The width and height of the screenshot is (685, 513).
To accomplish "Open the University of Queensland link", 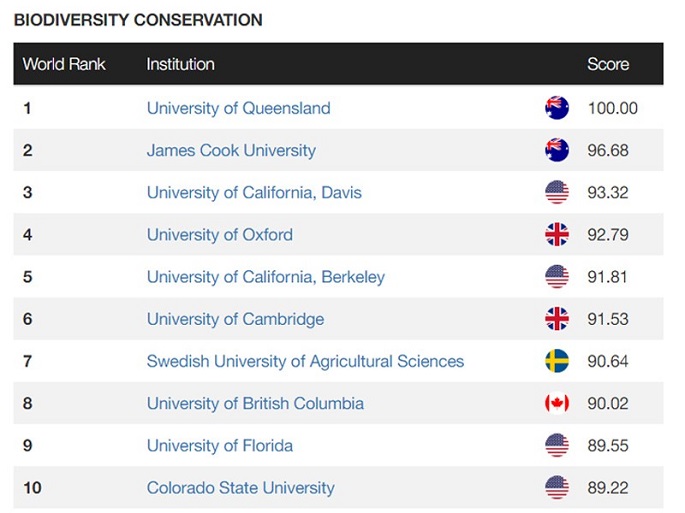I will [238, 108].
